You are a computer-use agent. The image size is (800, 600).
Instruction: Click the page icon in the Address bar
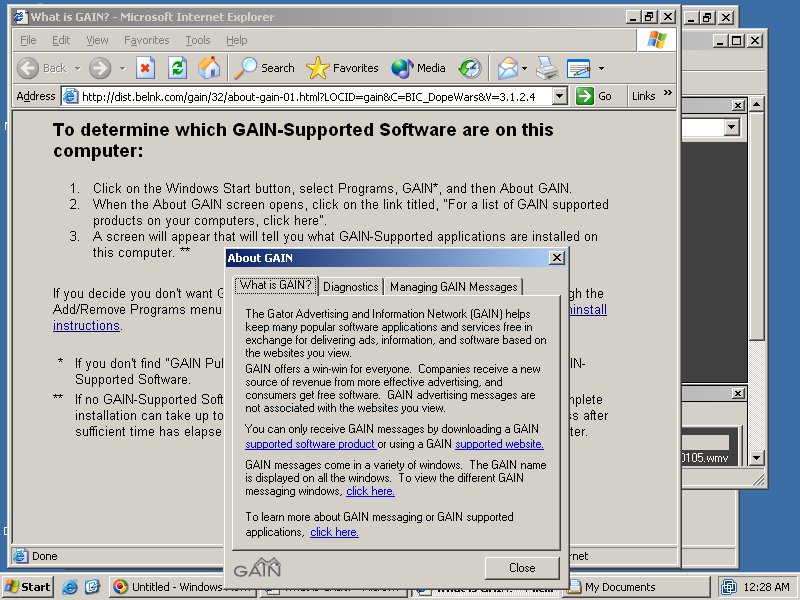(x=71, y=96)
